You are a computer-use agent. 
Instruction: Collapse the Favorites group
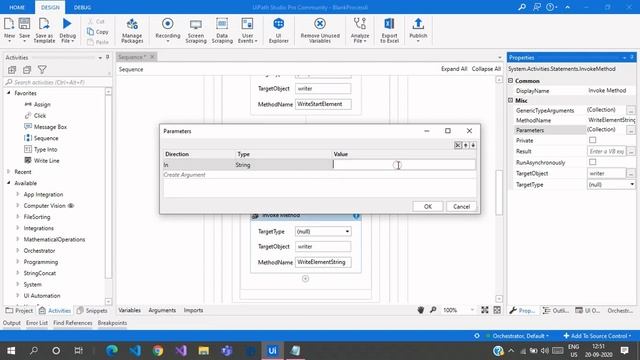9,93
